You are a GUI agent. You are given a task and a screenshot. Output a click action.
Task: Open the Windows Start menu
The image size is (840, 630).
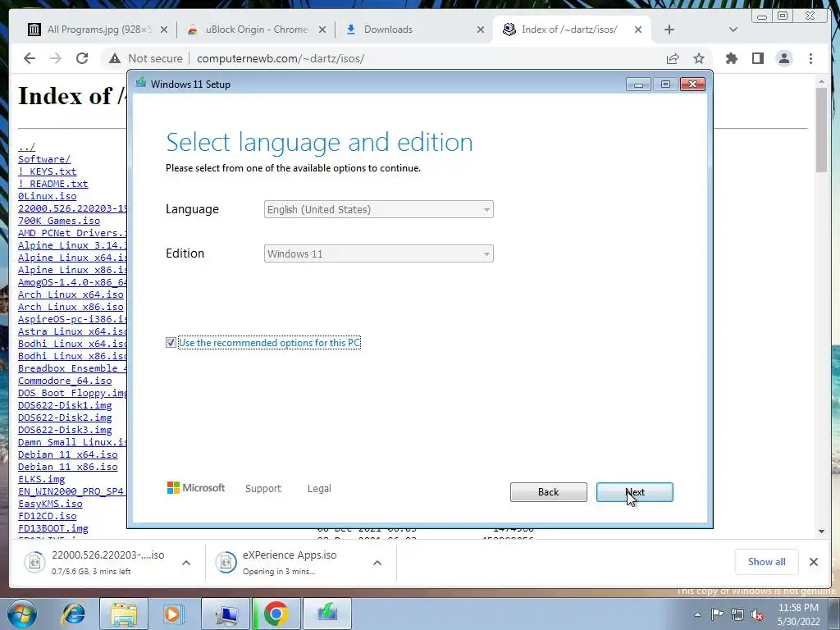click(x=22, y=614)
